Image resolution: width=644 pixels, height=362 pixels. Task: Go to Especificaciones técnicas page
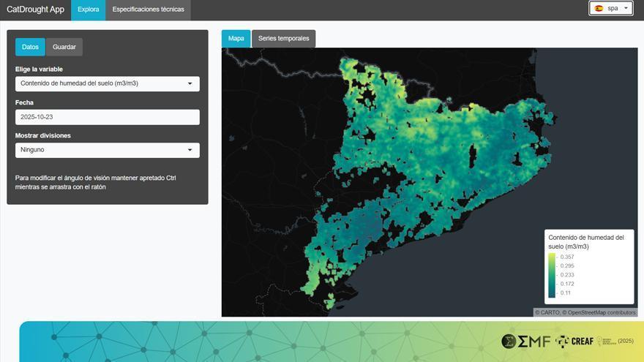148,10
